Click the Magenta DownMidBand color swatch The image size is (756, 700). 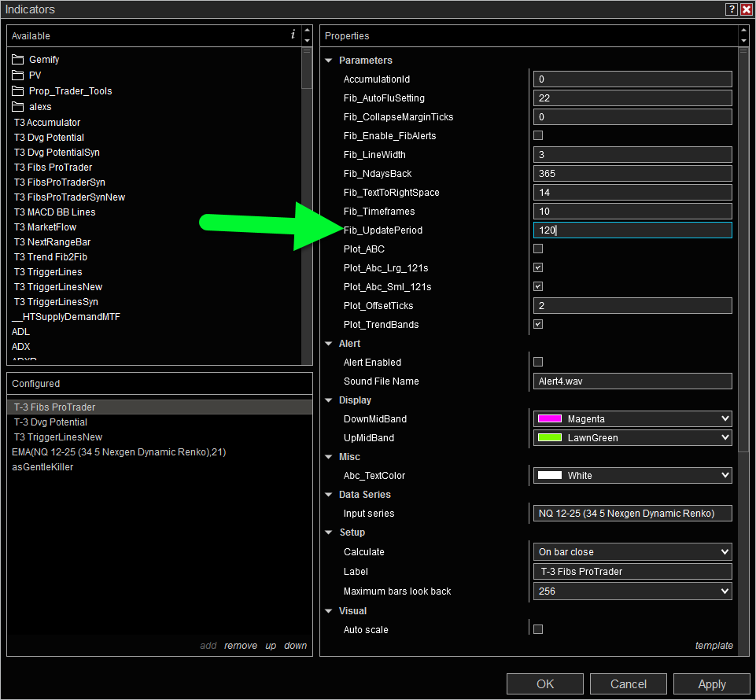[549, 419]
